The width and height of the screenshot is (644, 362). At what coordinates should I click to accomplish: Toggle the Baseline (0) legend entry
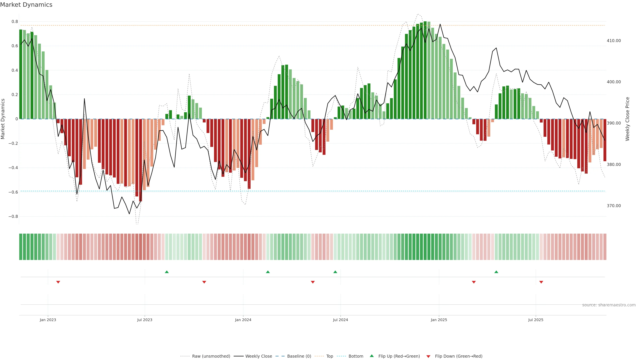(x=299, y=356)
